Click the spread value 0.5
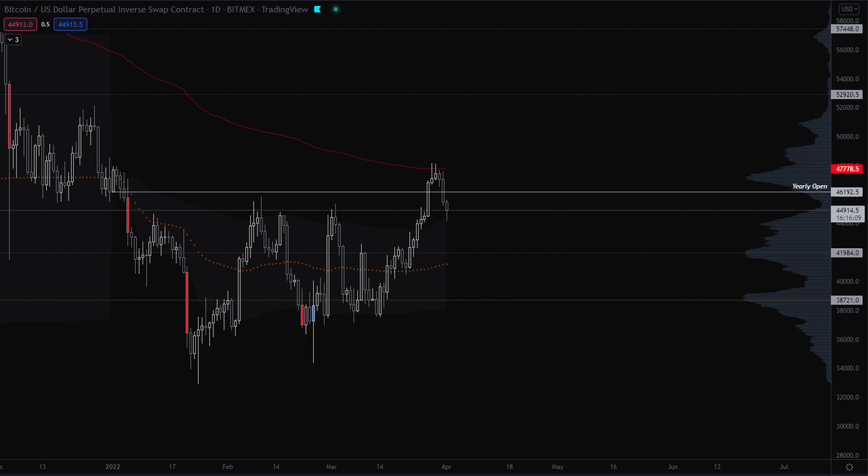Image resolution: width=868 pixels, height=476 pixels. tap(46, 24)
